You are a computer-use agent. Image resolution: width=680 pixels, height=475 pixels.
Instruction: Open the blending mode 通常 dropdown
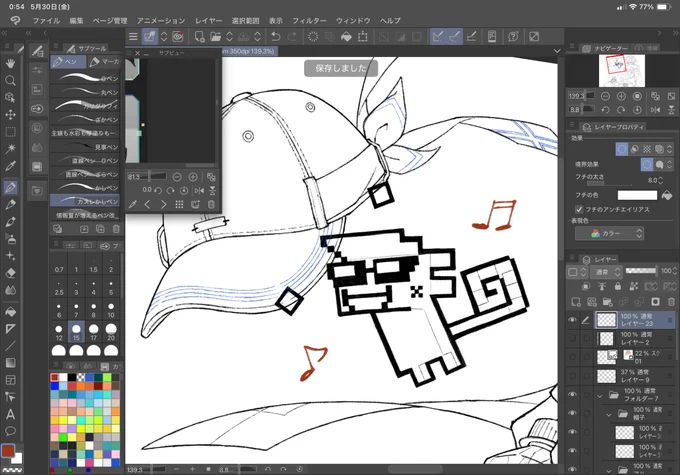point(606,272)
